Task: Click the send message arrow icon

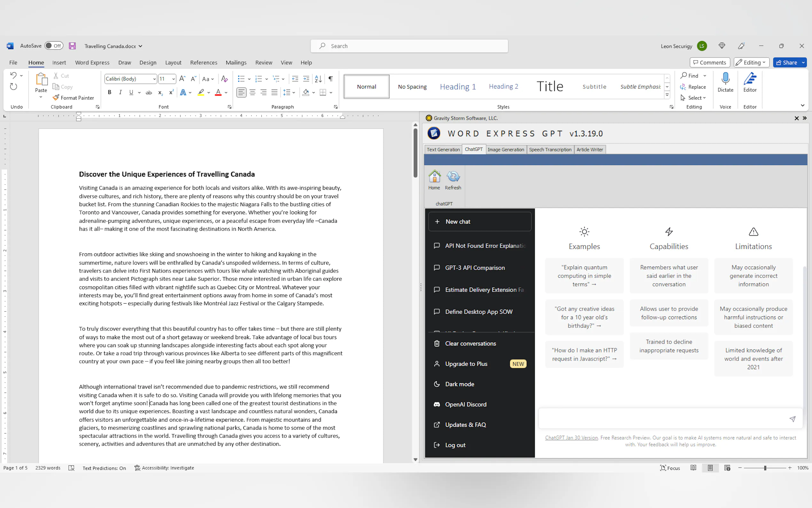Action: pos(792,419)
